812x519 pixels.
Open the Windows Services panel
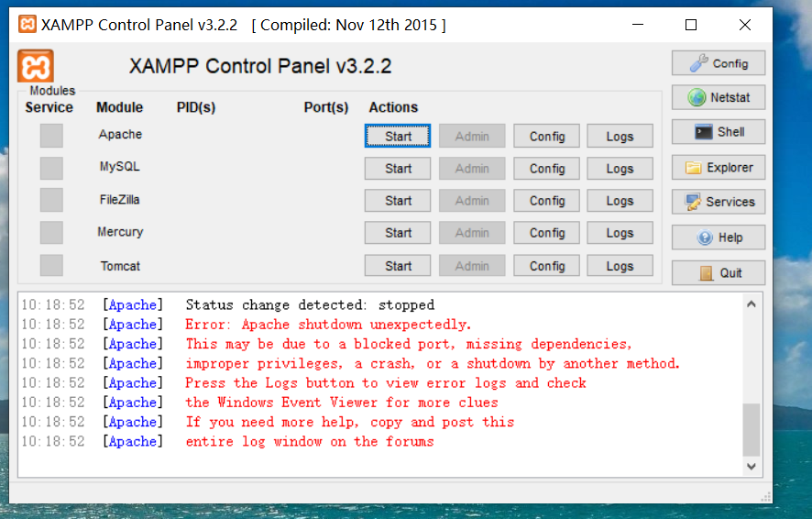(719, 202)
